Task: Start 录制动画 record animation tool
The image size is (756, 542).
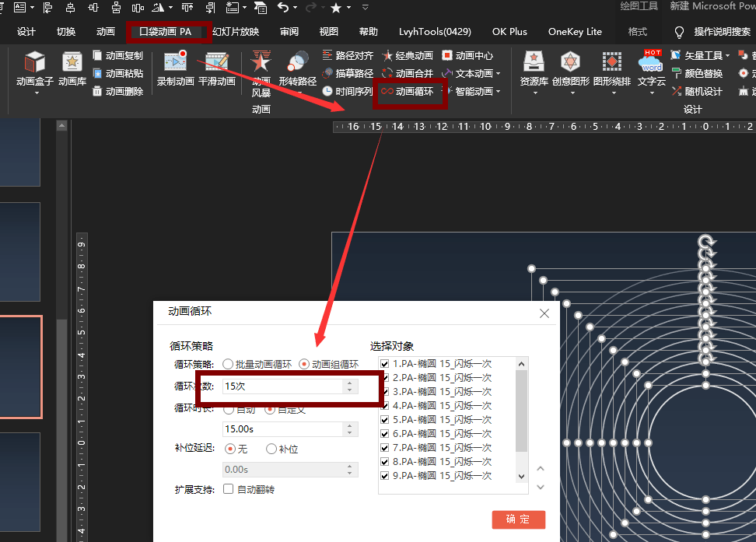Action: pos(175,70)
